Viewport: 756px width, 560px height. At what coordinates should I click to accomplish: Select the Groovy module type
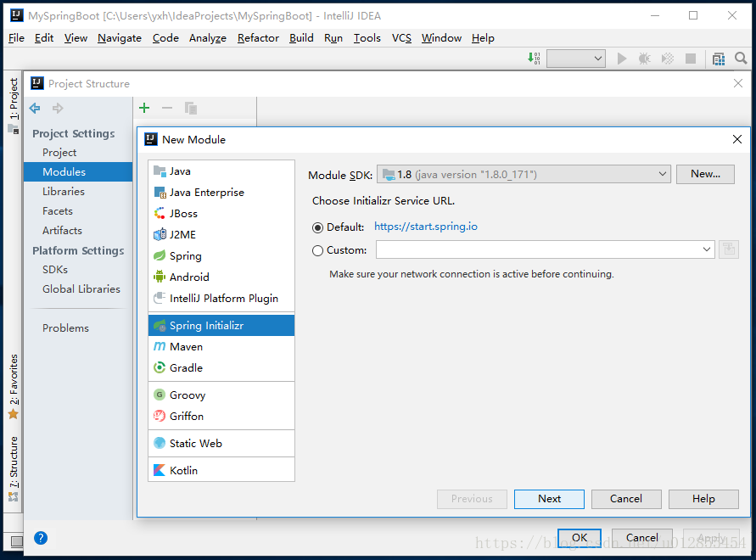click(221, 395)
